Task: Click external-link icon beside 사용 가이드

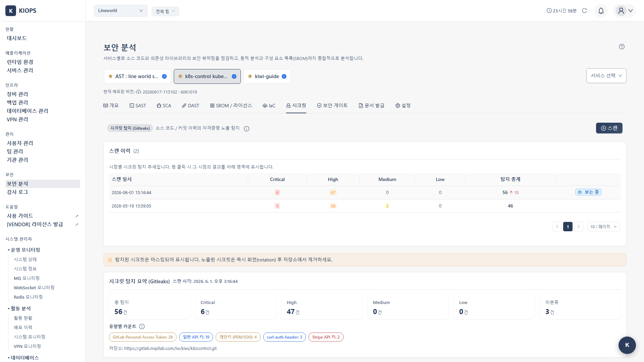Action: click(77, 216)
